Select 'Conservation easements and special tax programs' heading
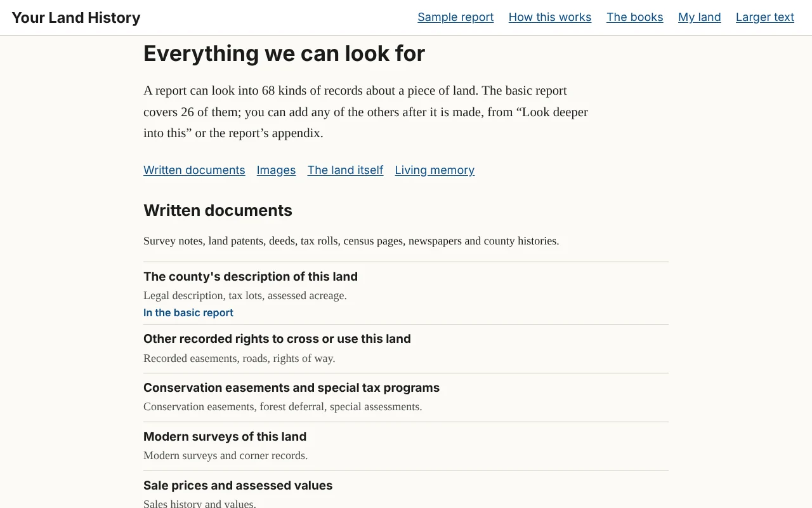The width and height of the screenshot is (812, 508). coord(291,387)
